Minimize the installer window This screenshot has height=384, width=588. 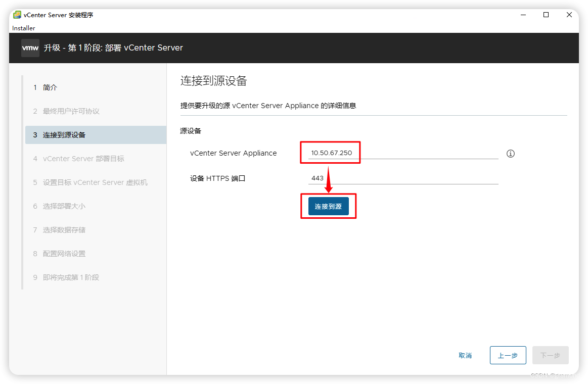click(523, 15)
